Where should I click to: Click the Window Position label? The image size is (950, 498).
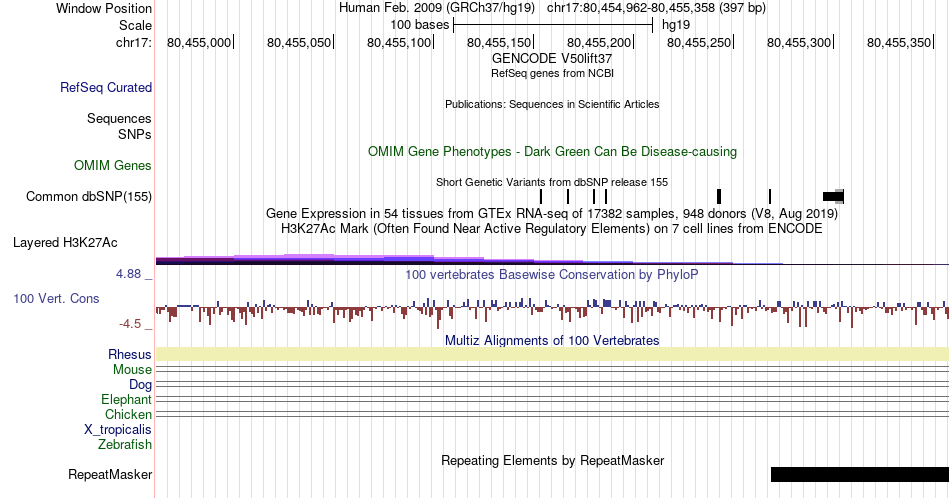point(104,8)
